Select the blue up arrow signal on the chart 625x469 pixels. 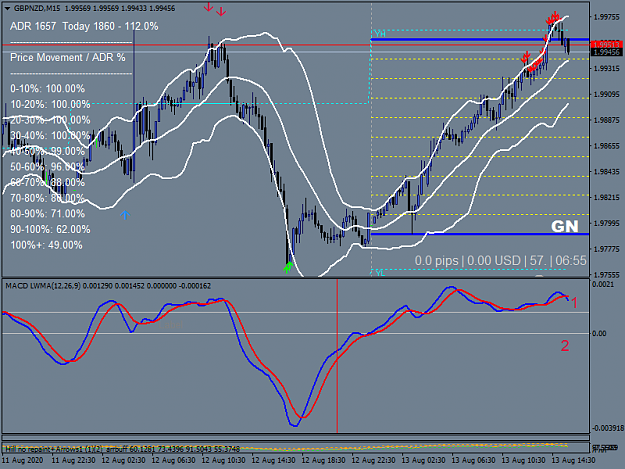125,215
